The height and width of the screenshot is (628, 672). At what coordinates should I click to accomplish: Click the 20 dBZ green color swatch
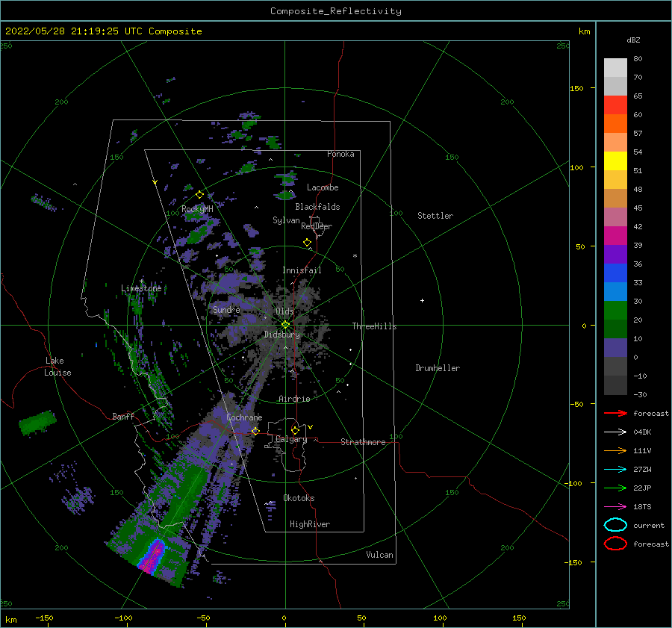615,310
